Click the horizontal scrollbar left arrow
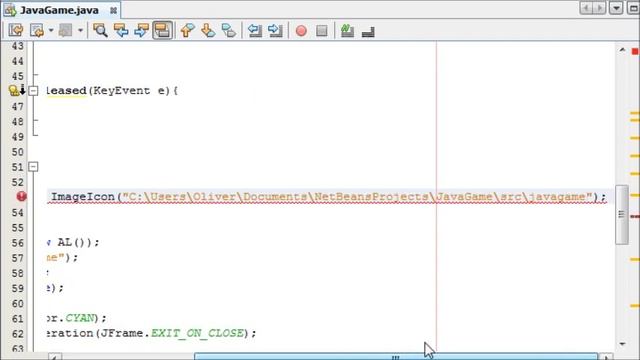640x360 pixels. 56,357
